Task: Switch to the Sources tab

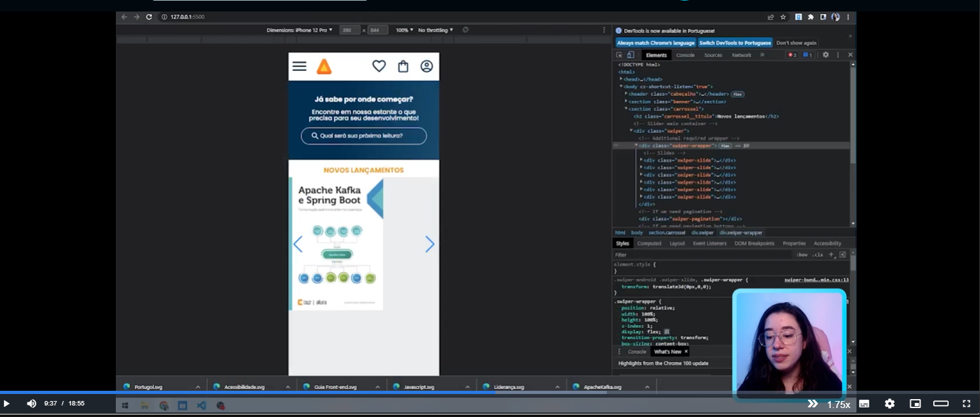Action: pyautogui.click(x=713, y=55)
